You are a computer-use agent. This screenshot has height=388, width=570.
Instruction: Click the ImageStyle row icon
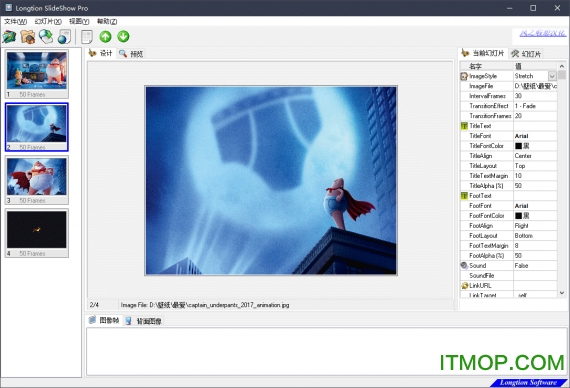(x=464, y=76)
